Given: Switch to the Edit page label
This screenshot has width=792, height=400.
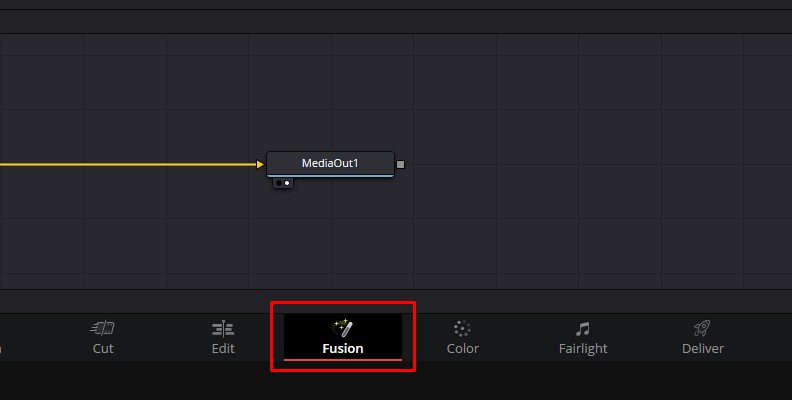Looking at the screenshot, I should pos(223,348).
